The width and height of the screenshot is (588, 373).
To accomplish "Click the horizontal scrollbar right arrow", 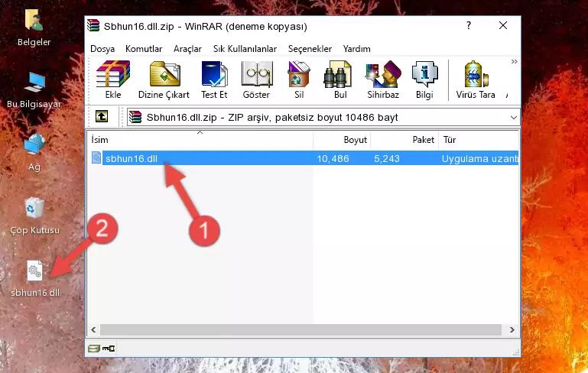I will [x=512, y=330].
